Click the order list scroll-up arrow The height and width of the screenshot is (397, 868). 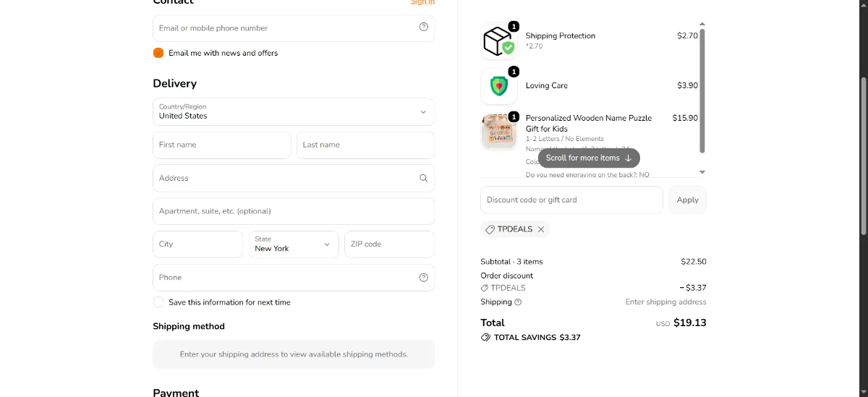[x=702, y=24]
